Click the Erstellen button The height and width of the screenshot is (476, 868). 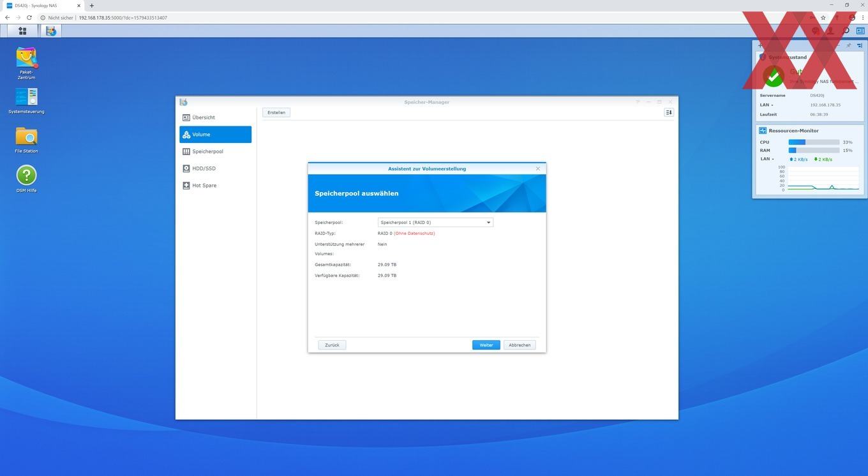[276, 112]
